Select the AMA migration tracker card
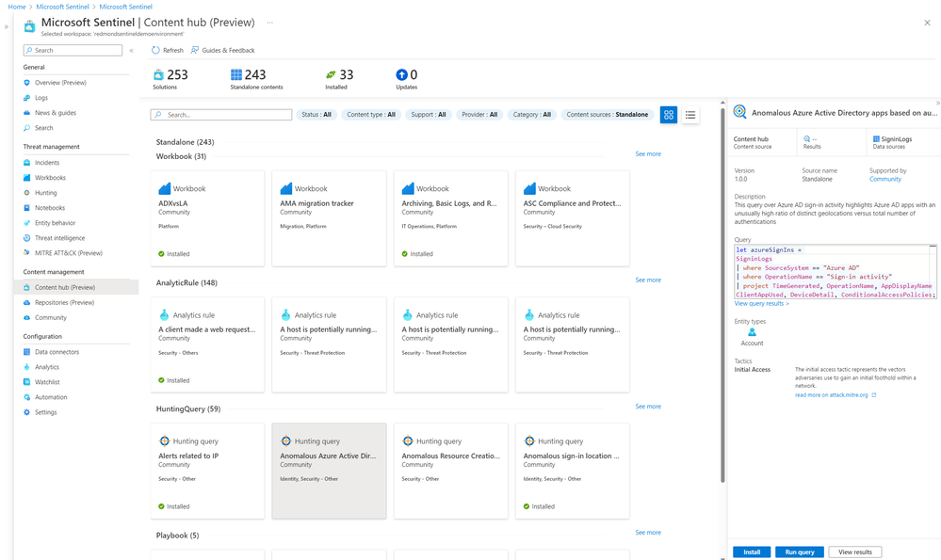This screenshot has width=941, height=560. point(329,218)
